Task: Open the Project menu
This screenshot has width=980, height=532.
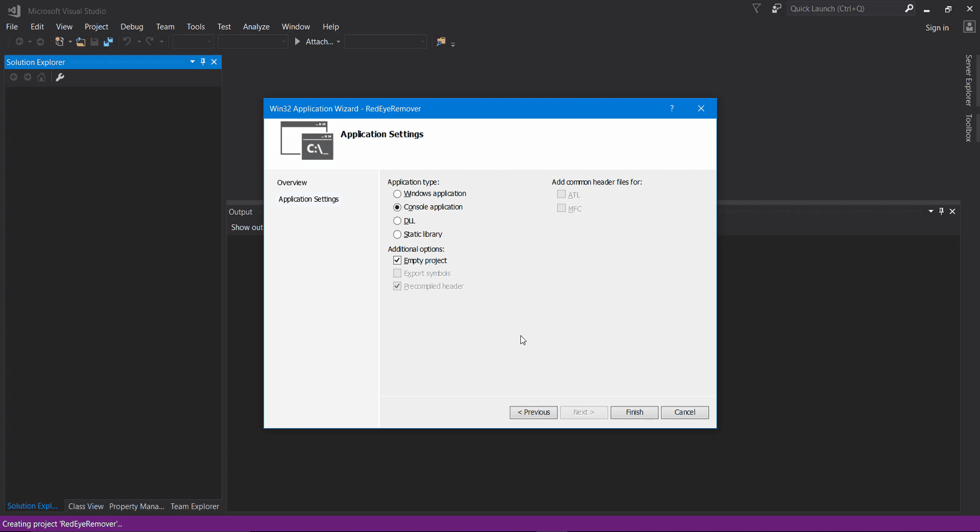Action: pos(96,27)
